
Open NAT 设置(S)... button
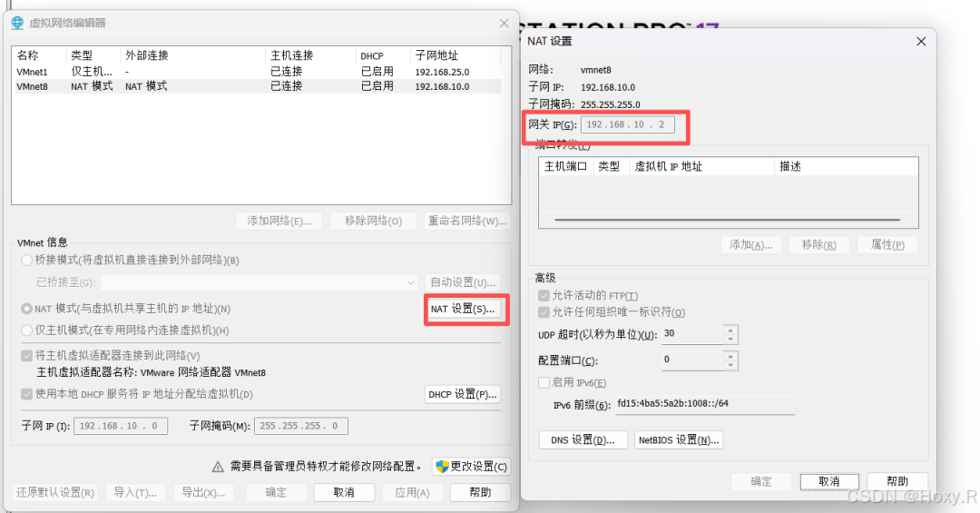point(463,309)
